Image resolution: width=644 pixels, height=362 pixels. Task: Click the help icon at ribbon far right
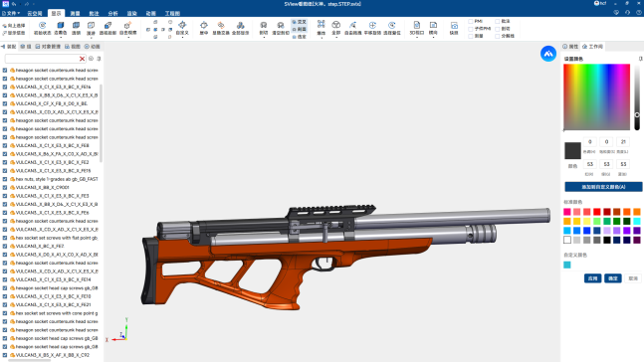coord(639,13)
